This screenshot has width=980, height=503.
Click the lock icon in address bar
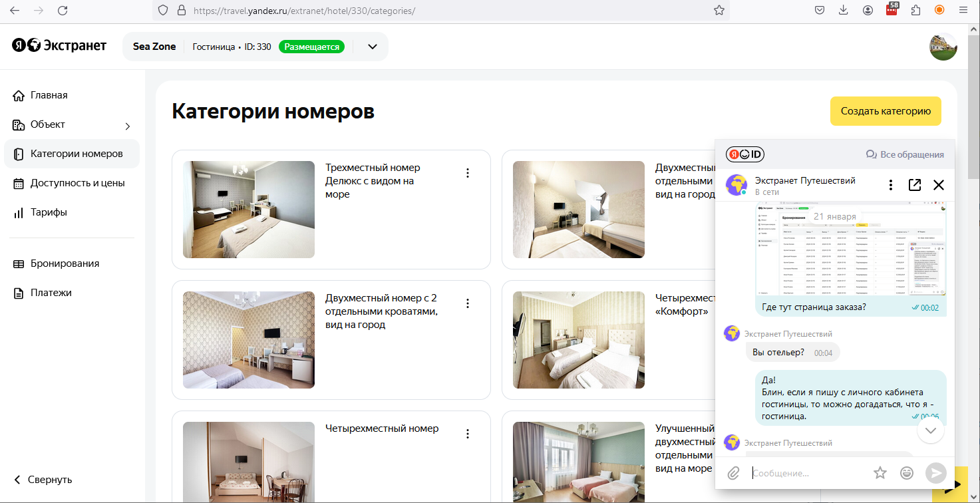click(x=180, y=11)
